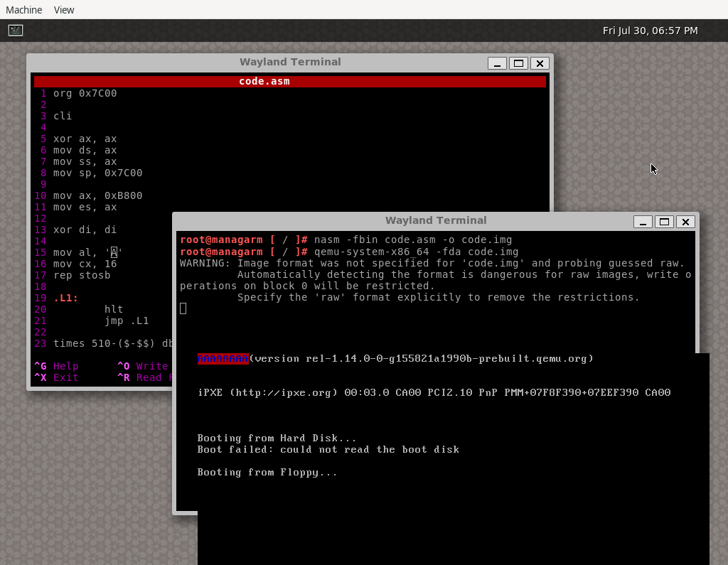Click the ^O Write shortcut in nano
The width and height of the screenshot is (728, 565).
142,366
